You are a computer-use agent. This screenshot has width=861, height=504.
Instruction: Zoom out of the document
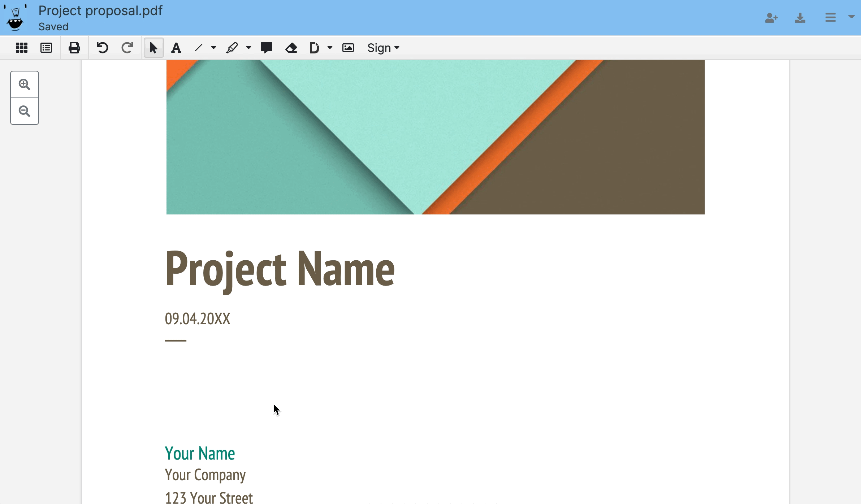(25, 111)
